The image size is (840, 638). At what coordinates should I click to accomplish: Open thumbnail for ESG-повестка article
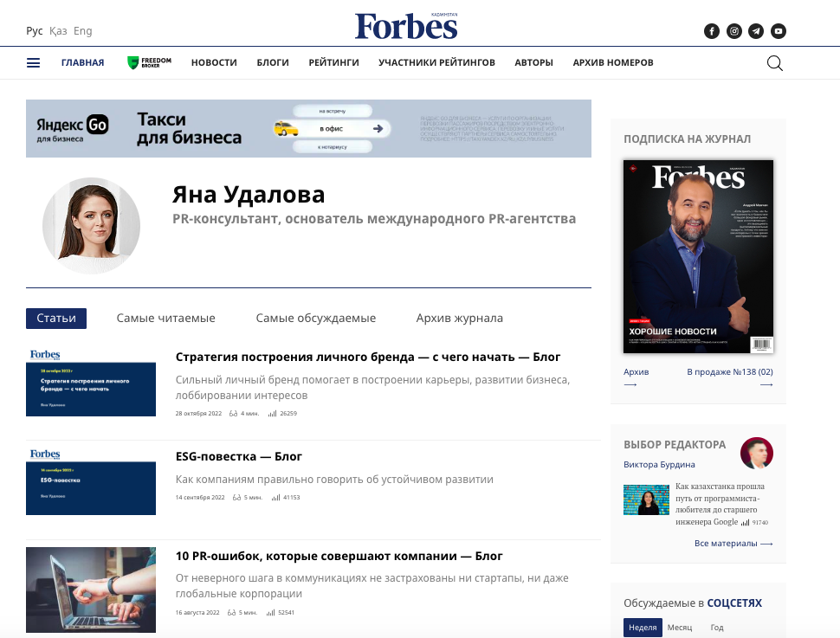point(91,481)
